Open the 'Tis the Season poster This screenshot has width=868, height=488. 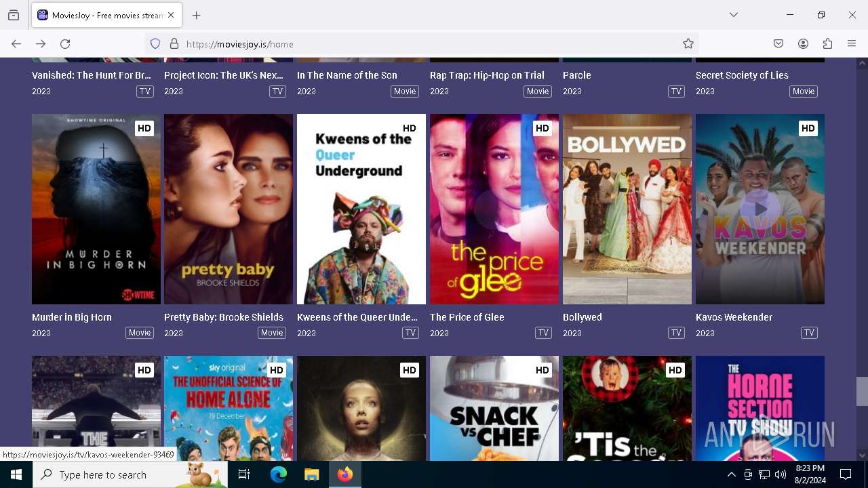pyautogui.click(x=627, y=408)
